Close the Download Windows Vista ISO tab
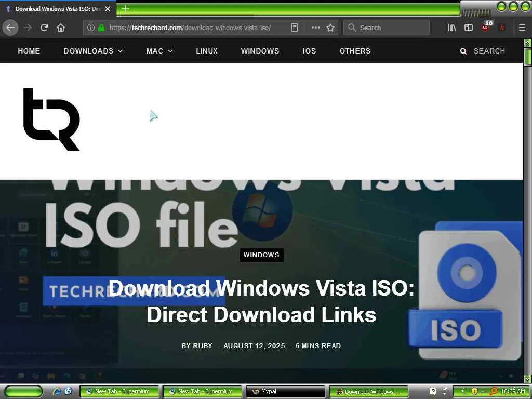The width and height of the screenshot is (532, 399). 108,9
